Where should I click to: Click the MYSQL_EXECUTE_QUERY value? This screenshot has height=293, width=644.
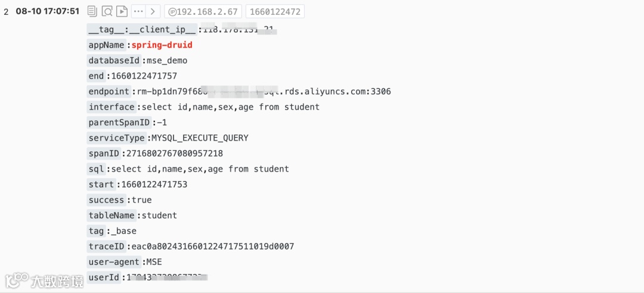pyautogui.click(x=200, y=138)
